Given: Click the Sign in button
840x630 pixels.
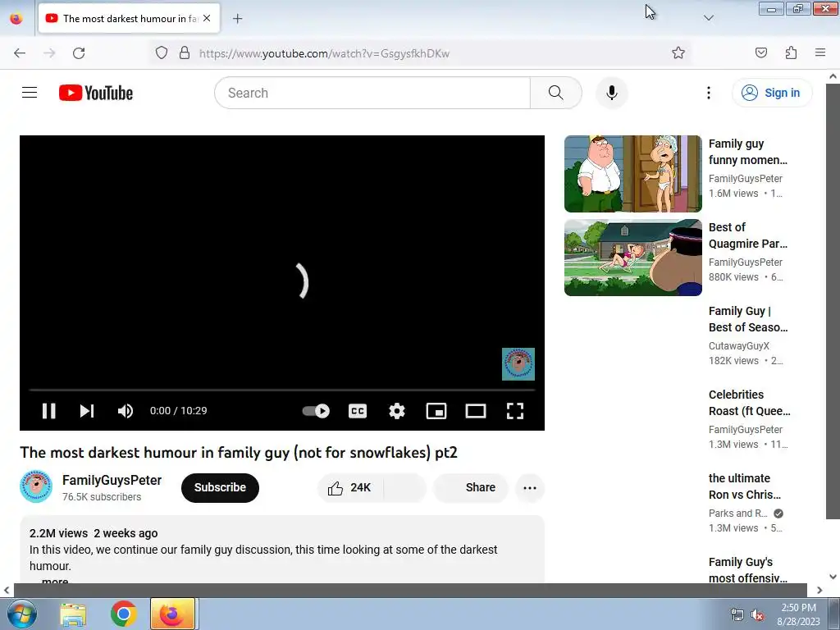Looking at the screenshot, I should coord(772,93).
